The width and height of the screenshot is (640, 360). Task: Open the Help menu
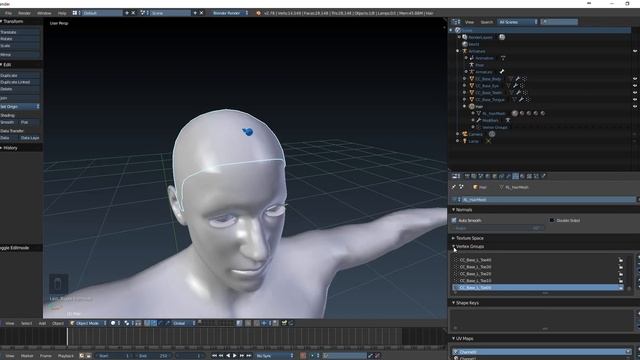tap(62, 13)
